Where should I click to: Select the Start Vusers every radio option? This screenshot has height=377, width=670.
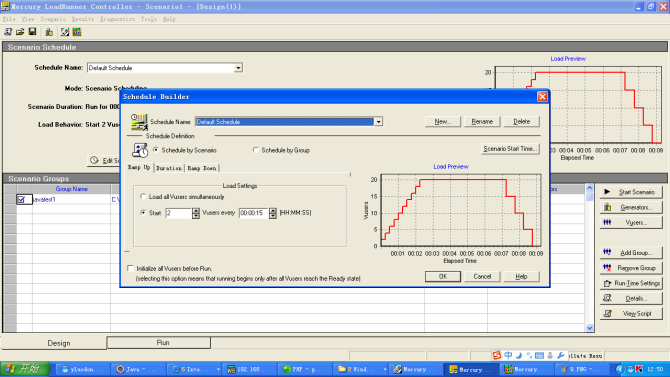click(x=143, y=212)
